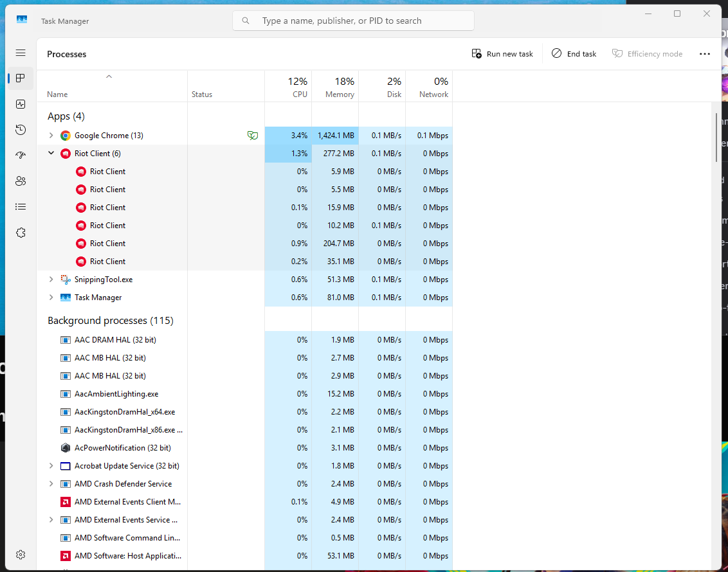Select the AacKingstonDramHal_x86.exe row

click(x=244, y=430)
